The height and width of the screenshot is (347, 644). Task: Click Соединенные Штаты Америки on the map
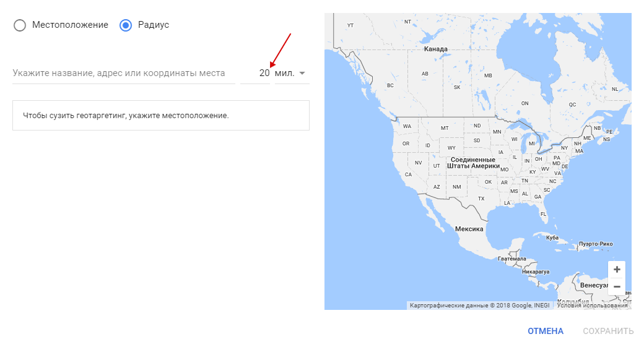(x=473, y=163)
